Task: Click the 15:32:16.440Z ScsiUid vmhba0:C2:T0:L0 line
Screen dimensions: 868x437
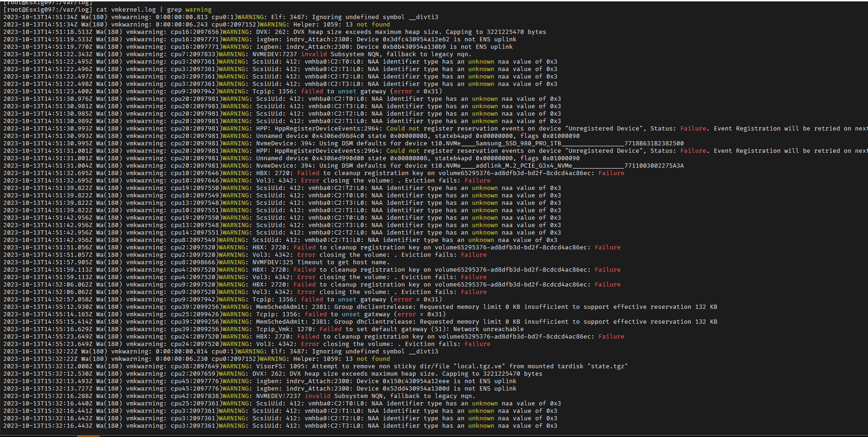Action: click(x=282, y=404)
